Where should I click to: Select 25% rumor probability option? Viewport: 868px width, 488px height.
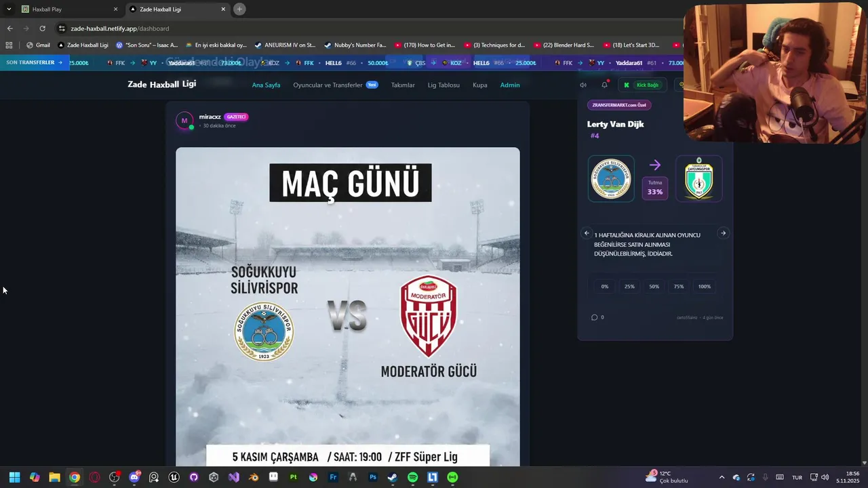pos(629,286)
